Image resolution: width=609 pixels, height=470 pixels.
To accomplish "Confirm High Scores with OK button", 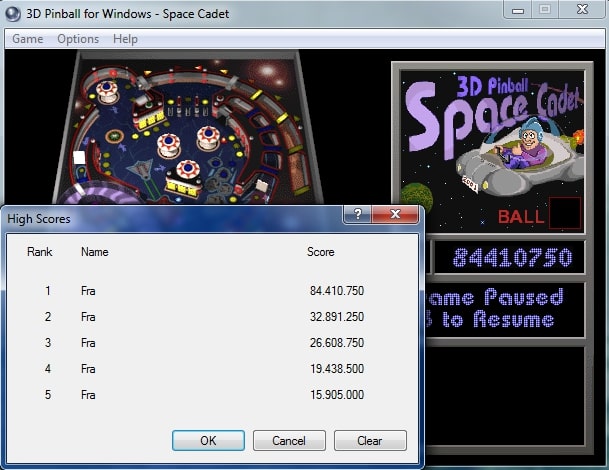I will pyautogui.click(x=208, y=440).
